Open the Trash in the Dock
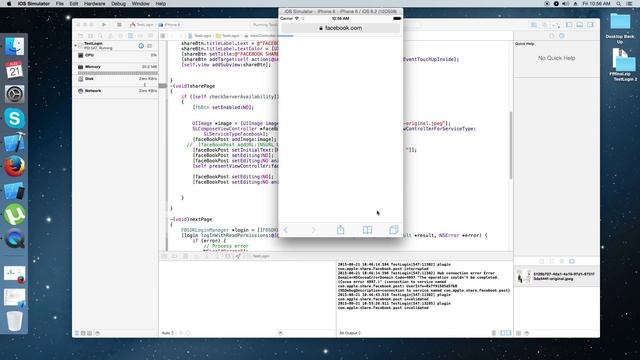640x360 pixels. click(x=14, y=321)
